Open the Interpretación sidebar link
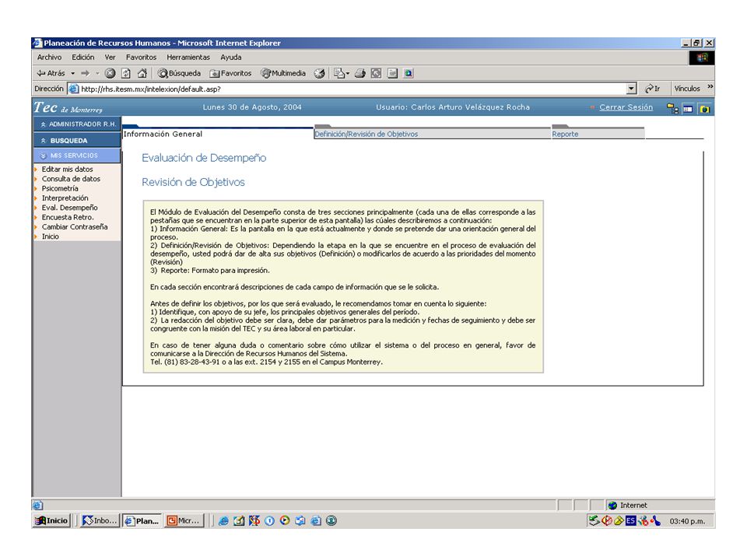The image size is (747, 560). [x=65, y=198]
